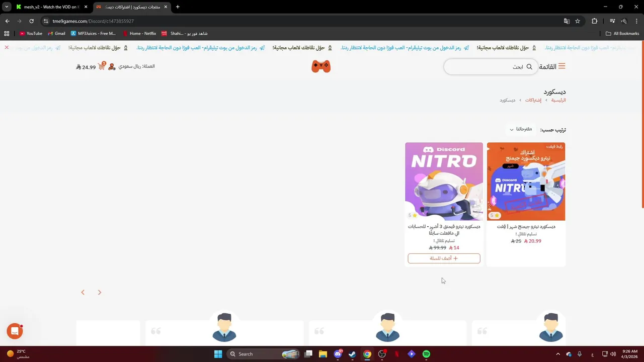
Task: Open the MP3Juices bookmark
Action: coord(93,34)
